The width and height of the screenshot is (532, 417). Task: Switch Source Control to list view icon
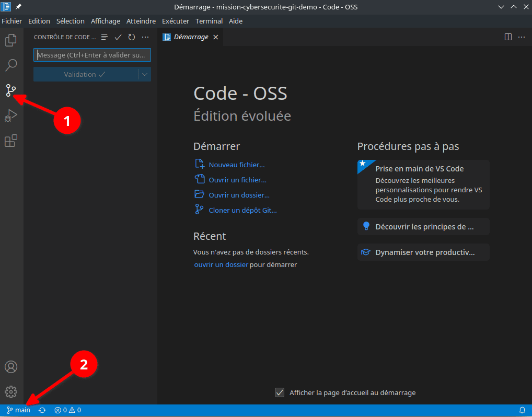click(104, 37)
